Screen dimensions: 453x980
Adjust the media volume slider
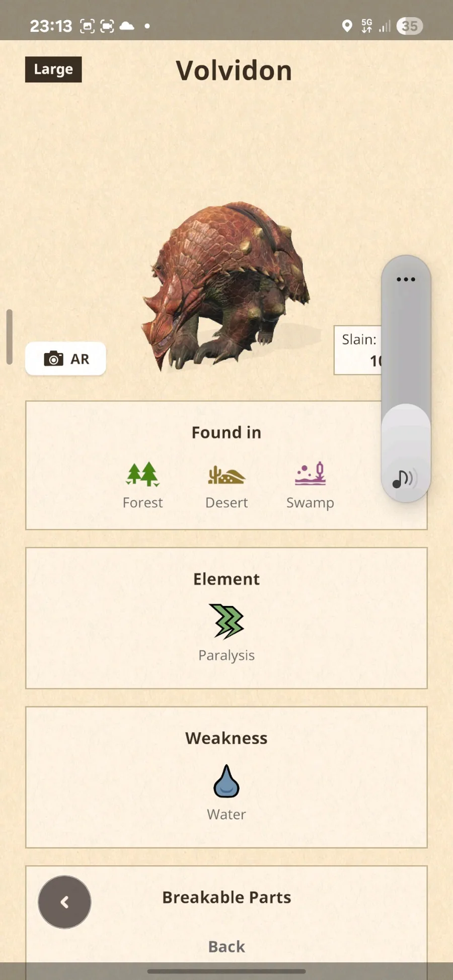(x=406, y=379)
